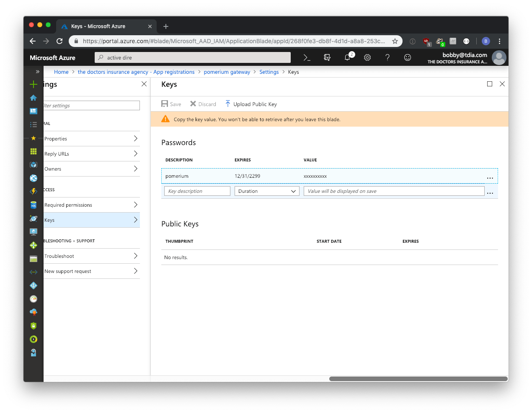The image size is (532, 413).
Task: Click the green Create a resource plus
Action: click(34, 84)
